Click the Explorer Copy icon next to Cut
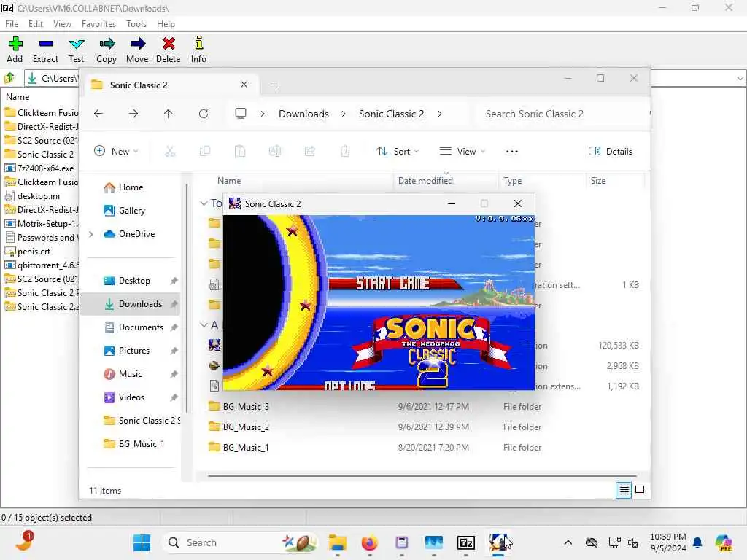The width and height of the screenshot is (747, 560). click(x=205, y=152)
